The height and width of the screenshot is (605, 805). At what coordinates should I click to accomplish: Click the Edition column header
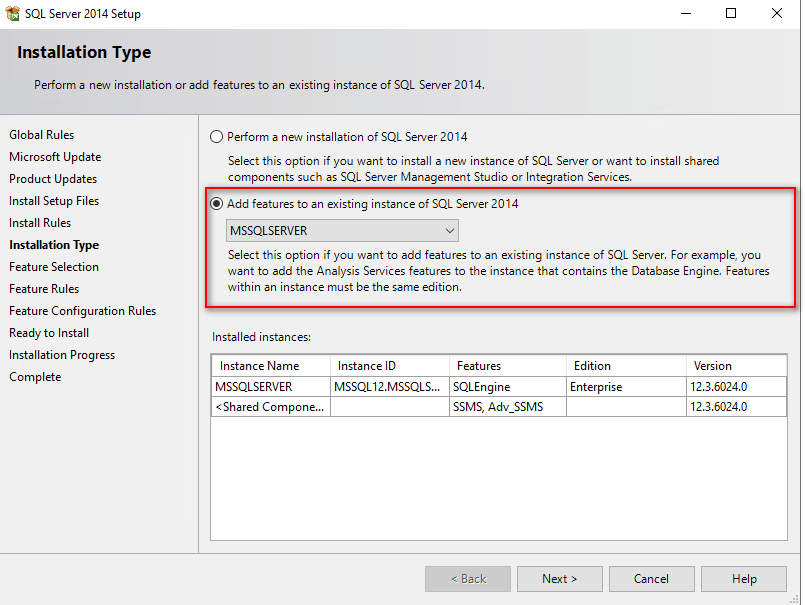pyautogui.click(x=592, y=366)
